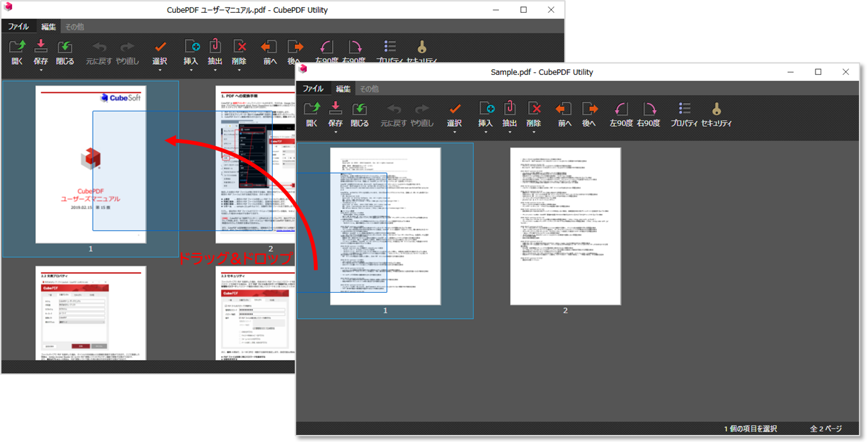Expand Insert dropdown arrow in Sample.pdf window
Viewport: 868px width, 442px height.
(486, 132)
